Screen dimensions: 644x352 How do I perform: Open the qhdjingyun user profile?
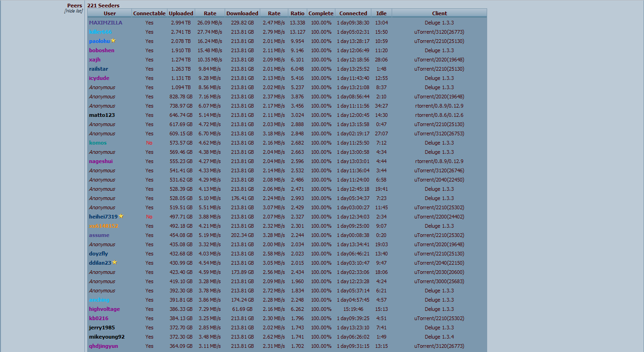pyautogui.click(x=103, y=346)
